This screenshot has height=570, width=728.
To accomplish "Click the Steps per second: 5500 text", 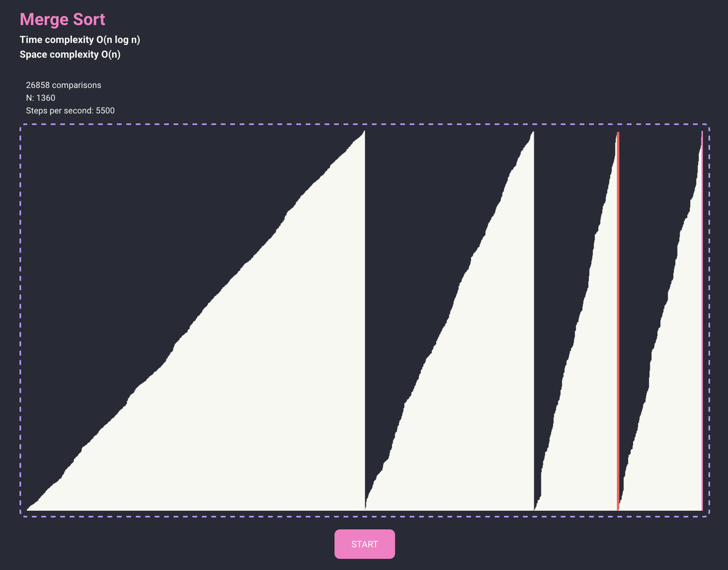I will [x=70, y=110].
